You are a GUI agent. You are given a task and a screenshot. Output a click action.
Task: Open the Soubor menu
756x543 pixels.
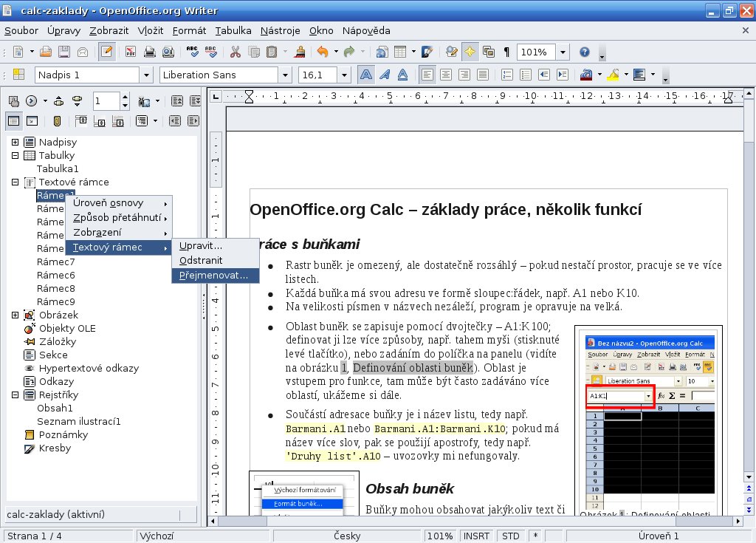21,30
